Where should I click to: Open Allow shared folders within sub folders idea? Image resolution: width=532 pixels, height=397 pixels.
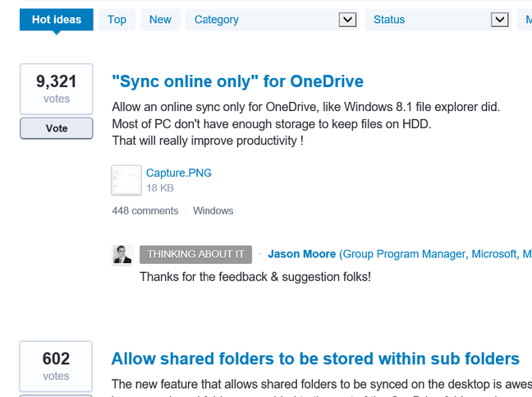tap(315, 359)
